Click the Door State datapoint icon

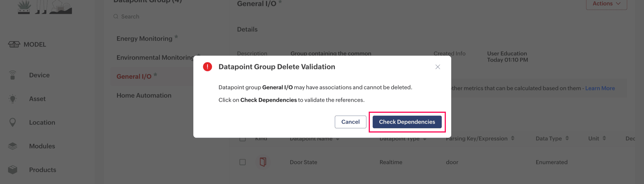point(263,162)
